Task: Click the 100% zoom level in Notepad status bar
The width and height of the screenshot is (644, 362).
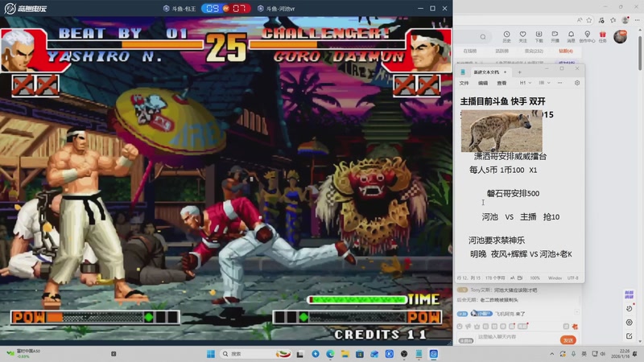Action: point(535,278)
